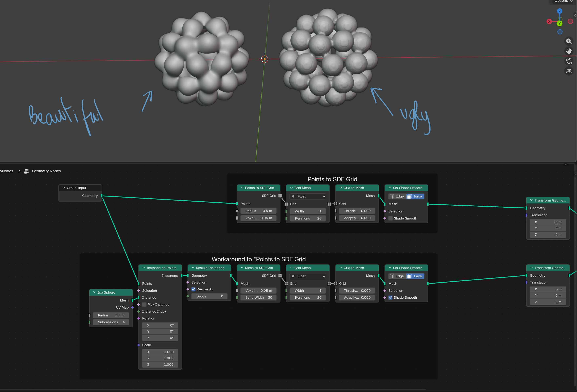Image resolution: width=577 pixels, height=392 pixels.
Task: Uncheck Shade Smooth in Workaround frame node
Action: pyautogui.click(x=391, y=298)
